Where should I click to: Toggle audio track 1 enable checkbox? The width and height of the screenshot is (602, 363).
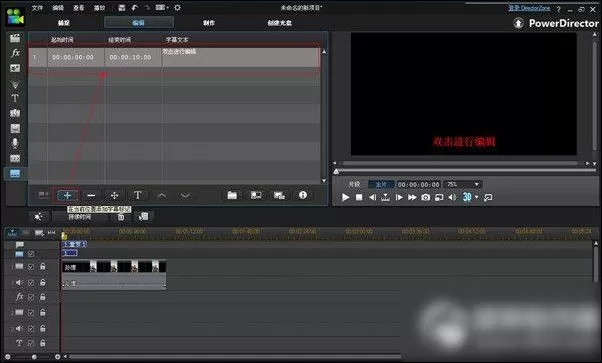[31, 283]
